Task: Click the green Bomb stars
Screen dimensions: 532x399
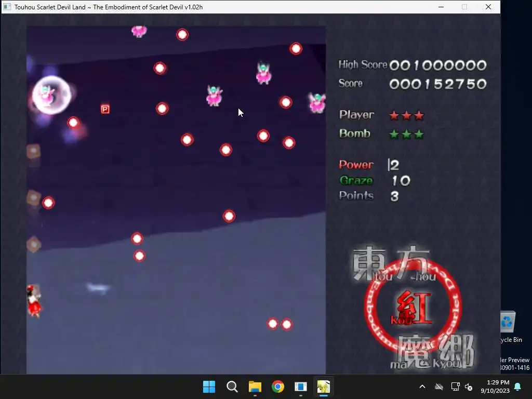Action: 406,135
